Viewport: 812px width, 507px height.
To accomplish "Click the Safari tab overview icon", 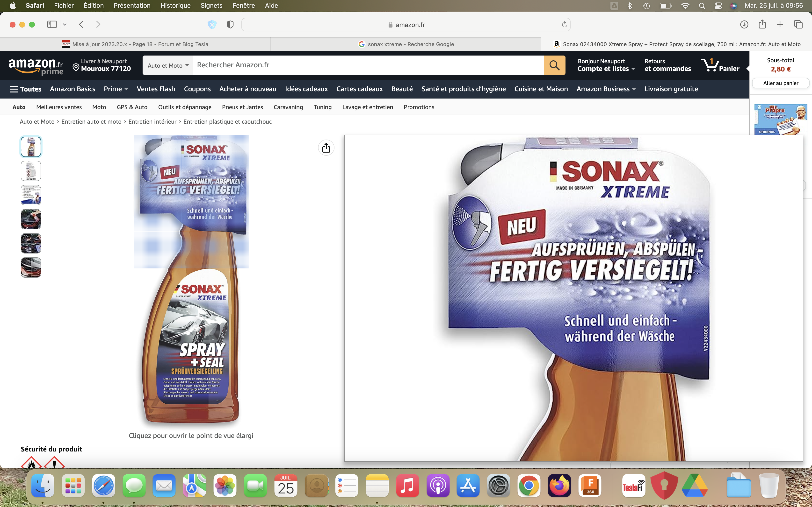I will (x=798, y=24).
